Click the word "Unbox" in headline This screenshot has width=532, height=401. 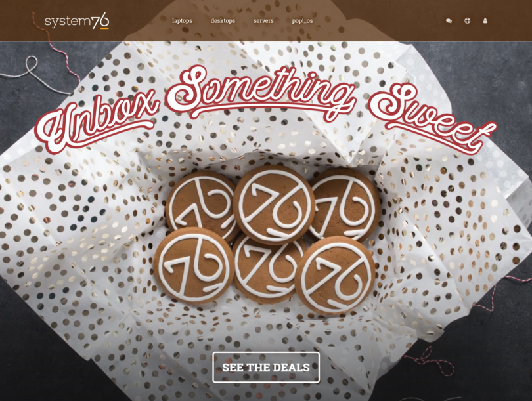[97, 123]
